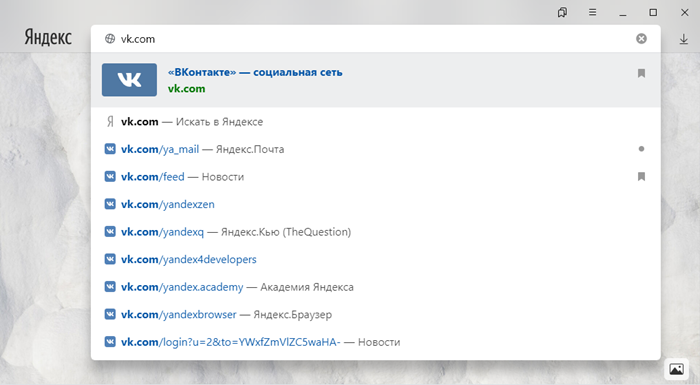Click VK favicon beside yandexq
The height and width of the screenshot is (385, 700).
[110, 231]
